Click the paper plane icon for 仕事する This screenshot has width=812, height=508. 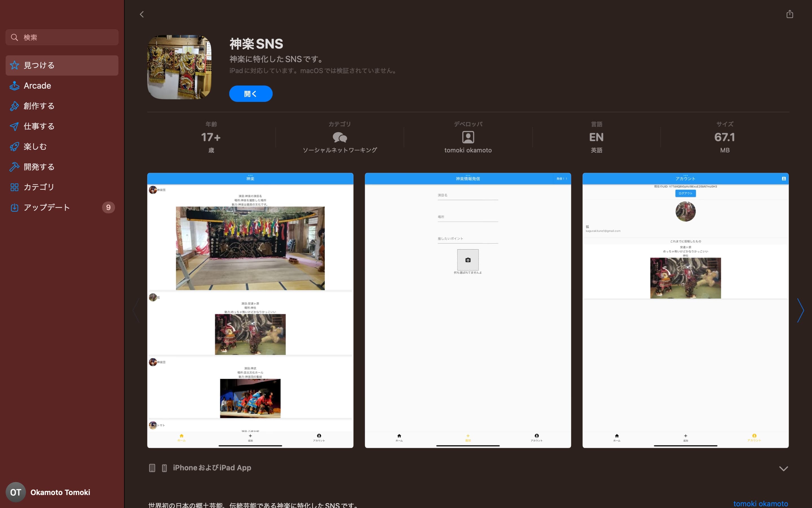click(x=14, y=126)
